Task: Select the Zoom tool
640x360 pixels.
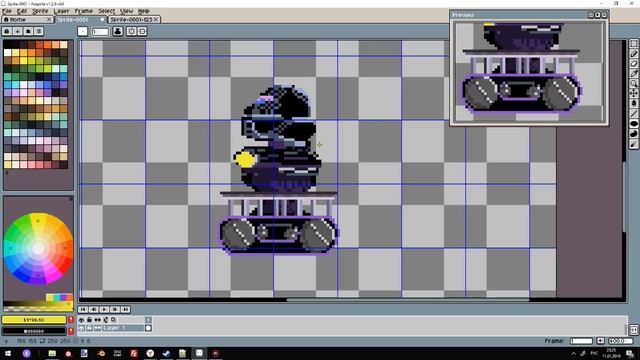Action: click(x=634, y=83)
